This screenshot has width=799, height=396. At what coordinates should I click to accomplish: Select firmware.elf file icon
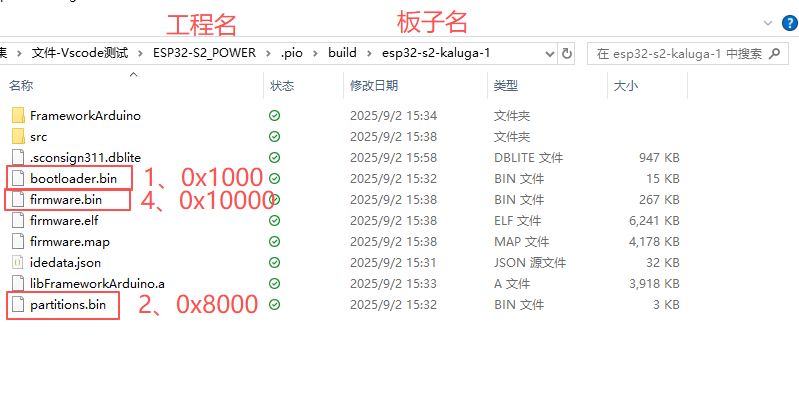(18, 220)
